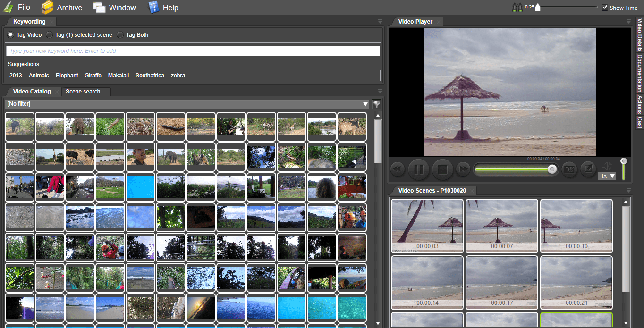Add the suggested keyword Giraffe
644x328 pixels.
click(93, 76)
